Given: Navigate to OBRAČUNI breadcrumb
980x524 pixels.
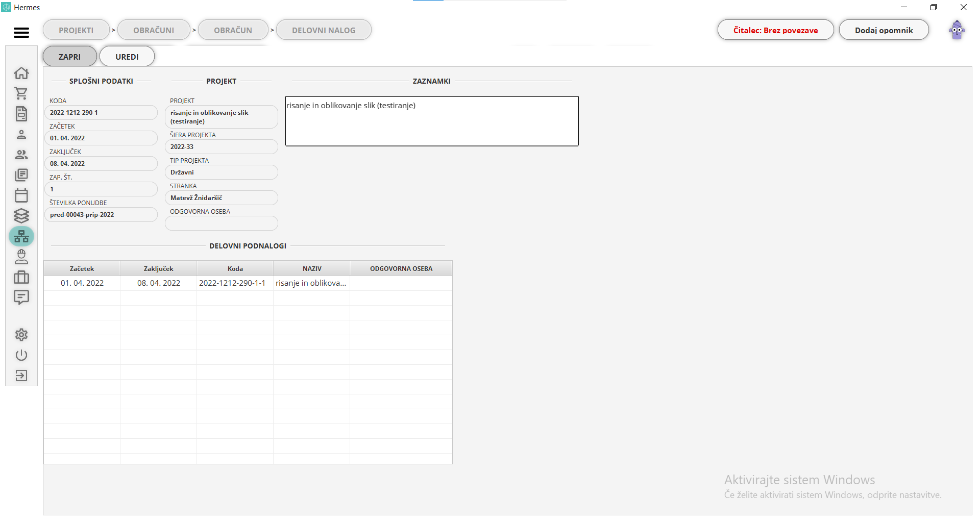Looking at the screenshot, I should 154,30.
